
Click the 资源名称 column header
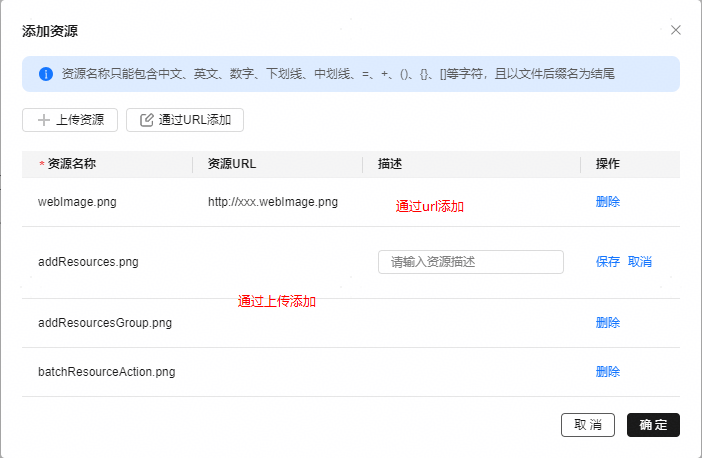pyautogui.click(x=71, y=163)
